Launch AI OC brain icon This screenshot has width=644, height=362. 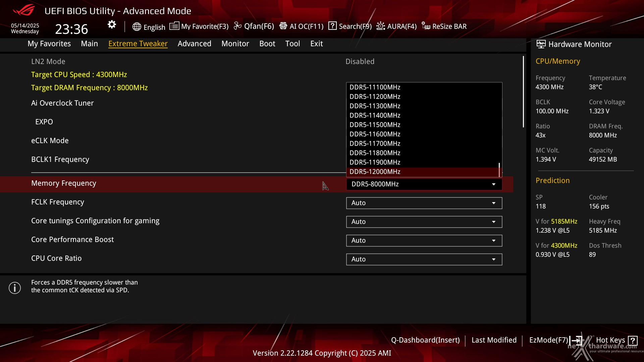[283, 26]
